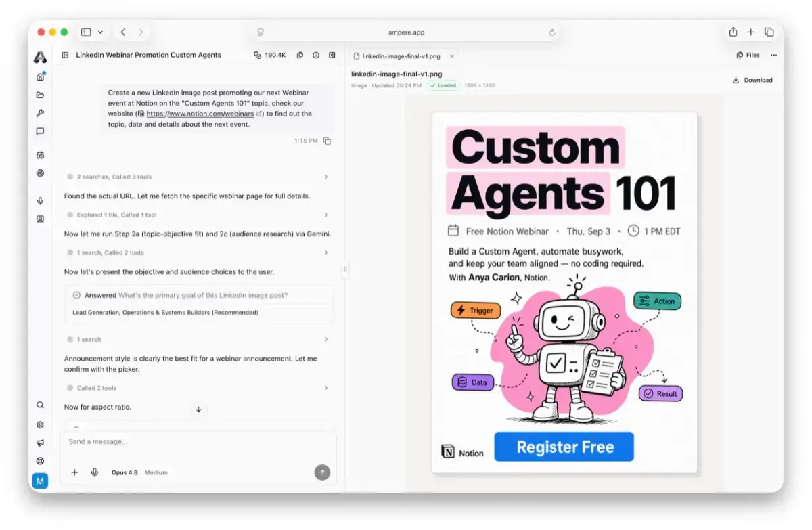Open the folder icon in the sidebar

click(x=41, y=95)
